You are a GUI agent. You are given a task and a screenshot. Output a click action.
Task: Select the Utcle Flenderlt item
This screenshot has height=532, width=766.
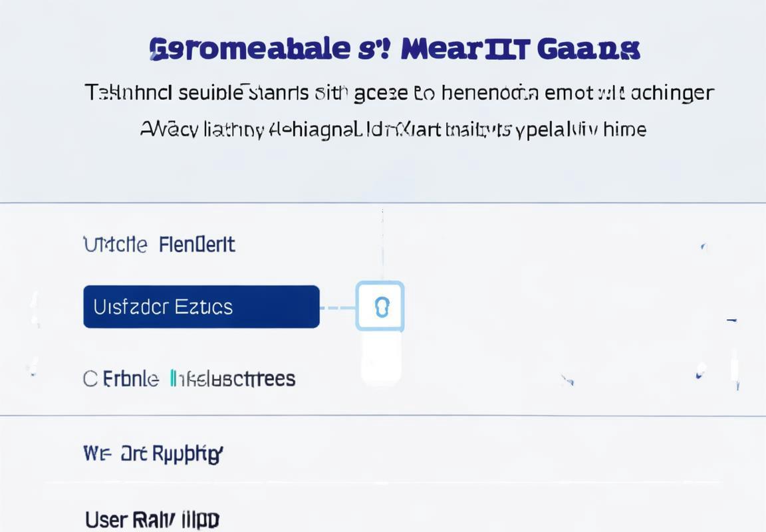(160, 244)
